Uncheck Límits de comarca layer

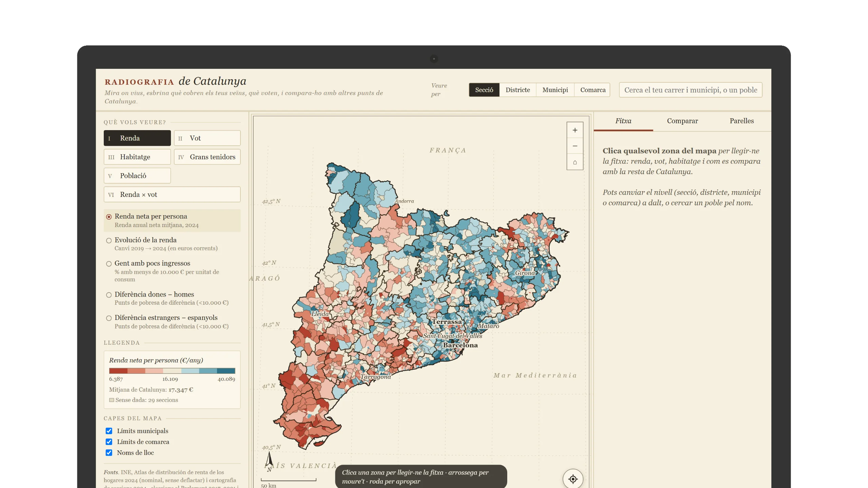(x=109, y=442)
